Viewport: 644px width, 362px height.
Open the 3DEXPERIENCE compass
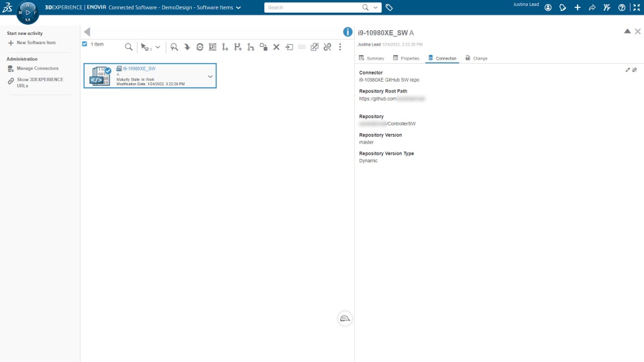28,12
